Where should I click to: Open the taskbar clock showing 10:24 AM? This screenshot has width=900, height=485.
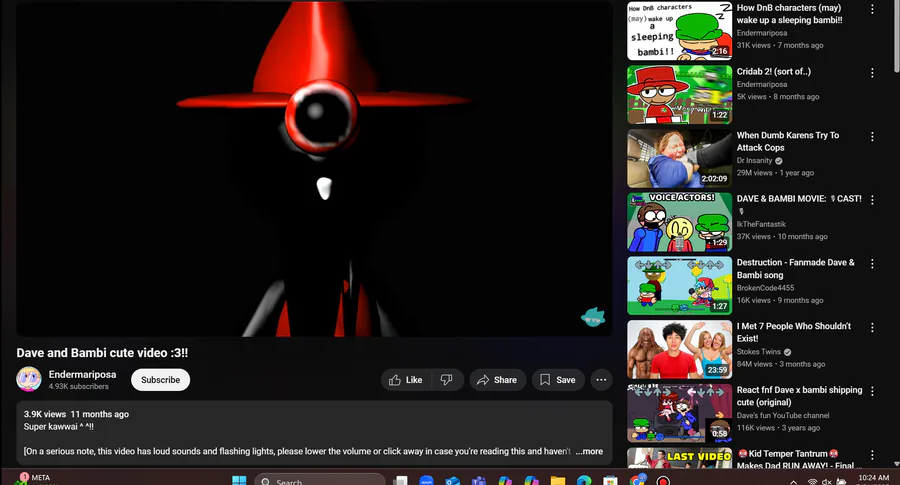[874, 480]
